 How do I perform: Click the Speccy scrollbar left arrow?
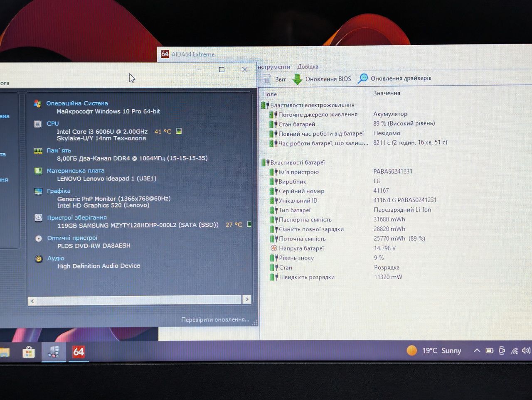point(32,301)
